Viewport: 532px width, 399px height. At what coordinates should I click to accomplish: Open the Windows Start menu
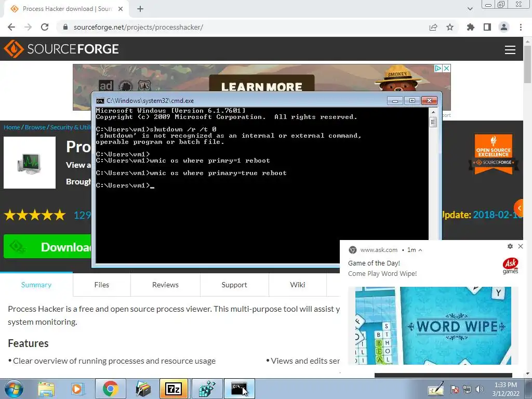(13, 389)
